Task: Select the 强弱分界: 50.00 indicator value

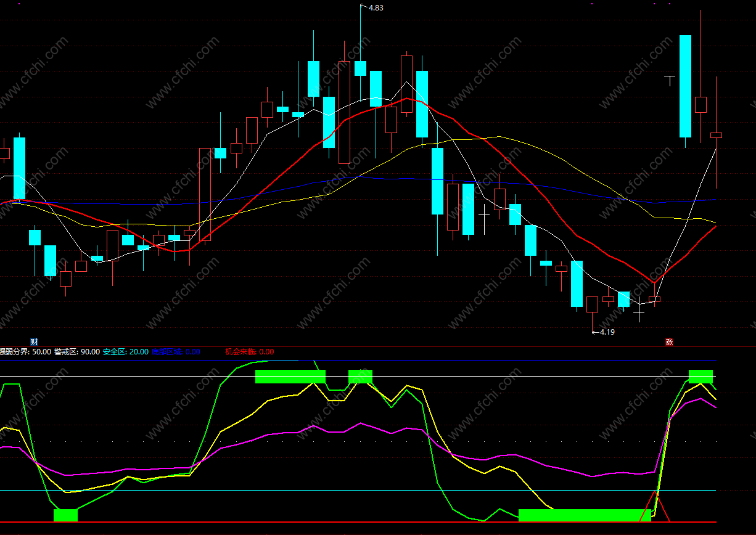Action: (x=25, y=351)
